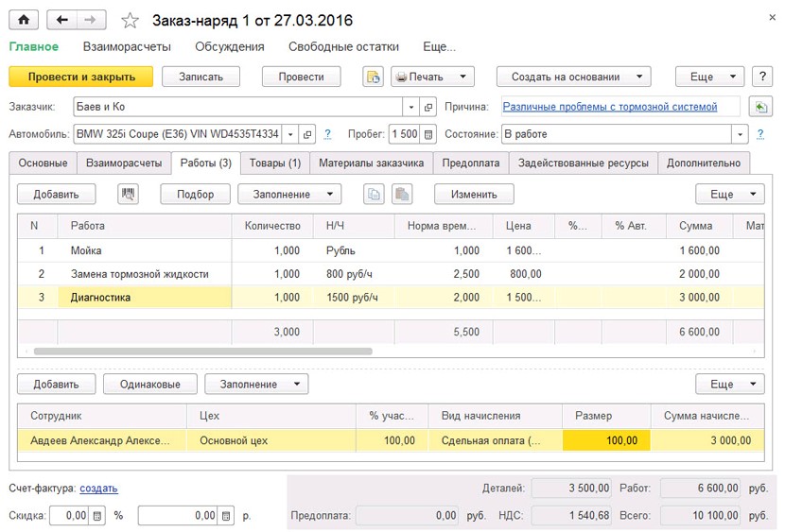Open calculator in the Пробег field
This screenshot has height=532, width=785.
tap(427, 134)
